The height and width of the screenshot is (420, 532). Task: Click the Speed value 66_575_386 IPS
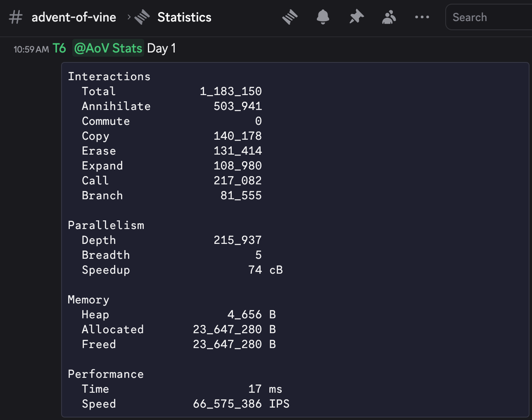pos(241,404)
